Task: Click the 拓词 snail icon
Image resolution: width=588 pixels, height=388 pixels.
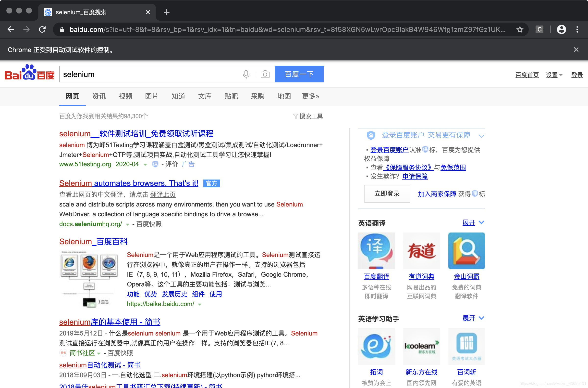Action: click(x=376, y=346)
